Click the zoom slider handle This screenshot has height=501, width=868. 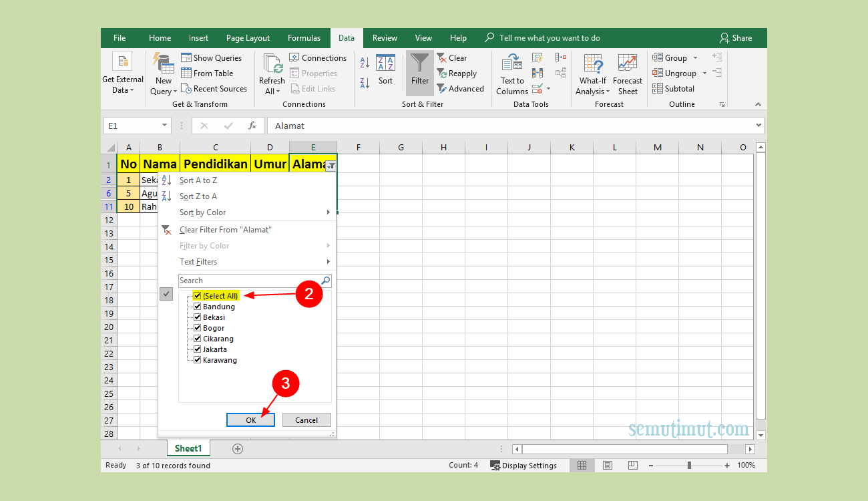689,466
